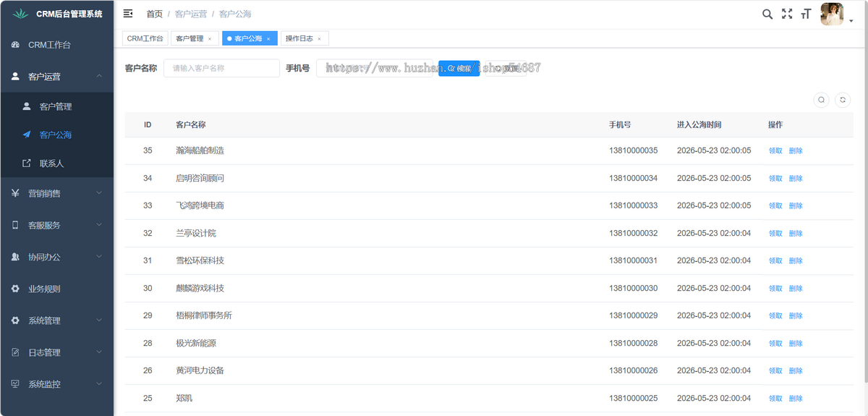Screen dimensions: 868x416
Task: Delete customer 黄河电力设备
Action: (x=796, y=370)
